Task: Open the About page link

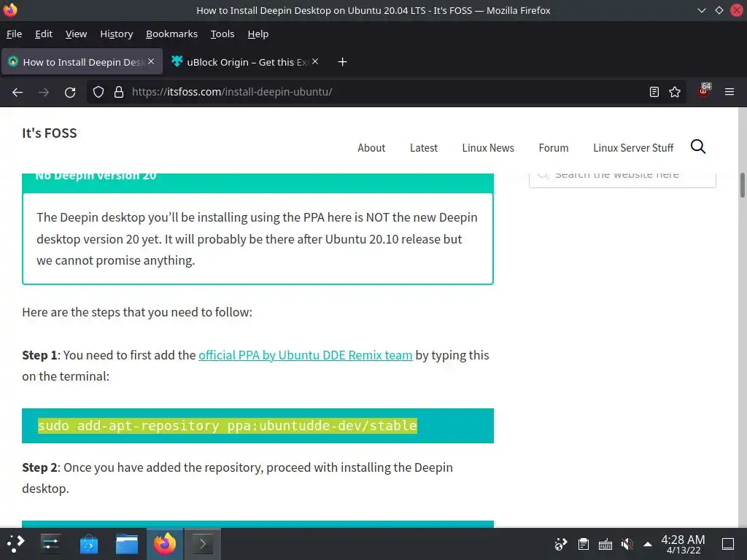Action: point(371,148)
